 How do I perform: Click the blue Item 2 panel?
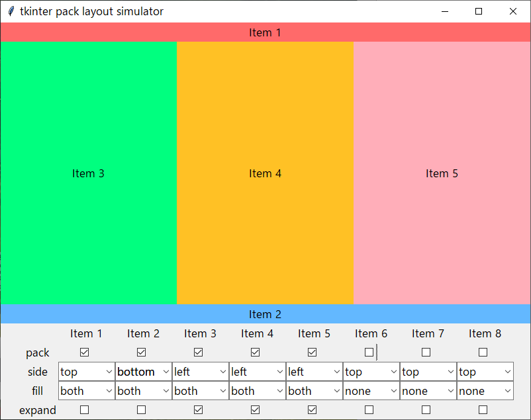click(x=265, y=314)
